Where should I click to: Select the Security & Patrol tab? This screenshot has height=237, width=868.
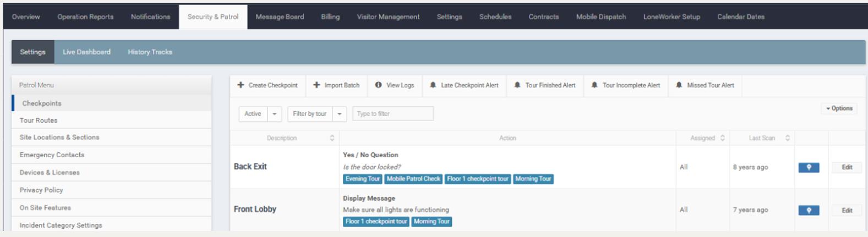pos(213,17)
